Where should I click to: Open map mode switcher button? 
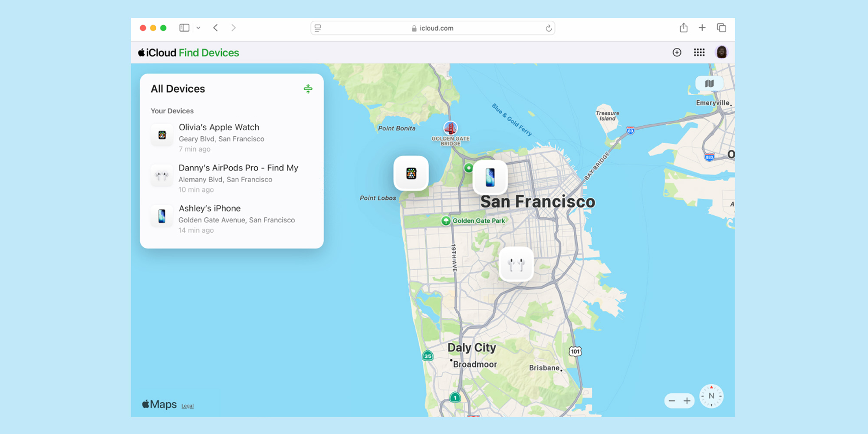[x=710, y=83]
